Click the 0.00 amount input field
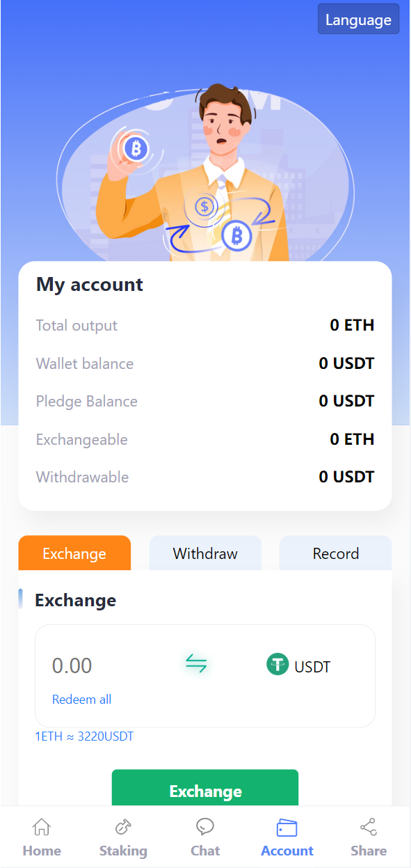This screenshot has width=411, height=868. 71,665
